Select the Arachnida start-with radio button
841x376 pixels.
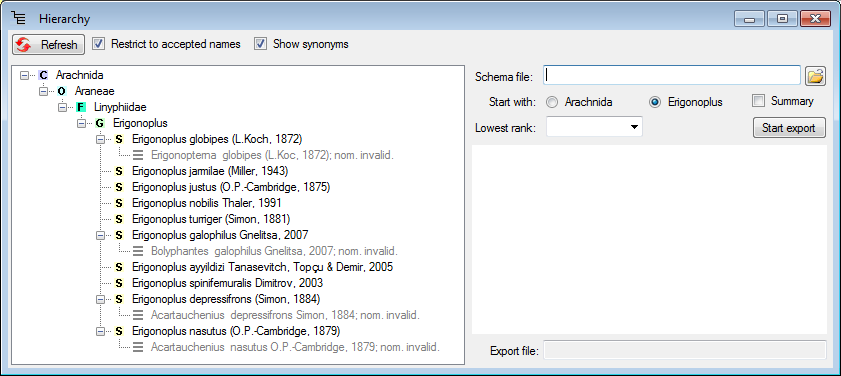551,102
